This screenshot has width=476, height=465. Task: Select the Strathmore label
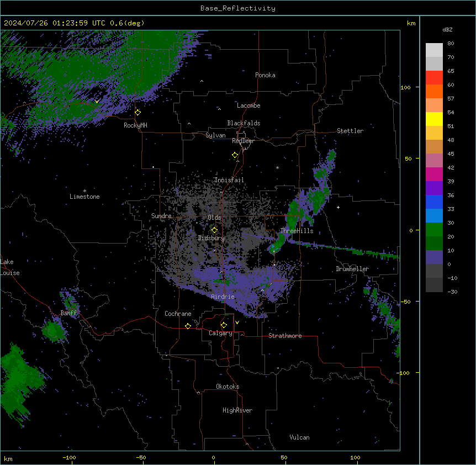tap(285, 336)
